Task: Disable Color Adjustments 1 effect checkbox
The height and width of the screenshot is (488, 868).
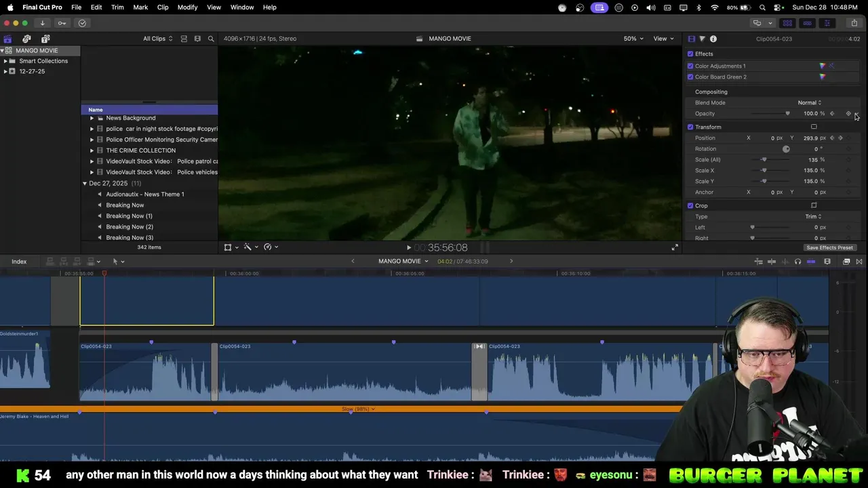Action: [690, 66]
